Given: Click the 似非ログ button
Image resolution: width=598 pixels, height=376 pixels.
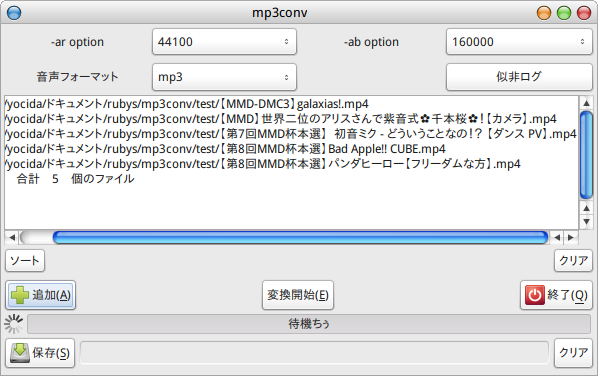Looking at the screenshot, I should pyautogui.click(x=519, y=77).
